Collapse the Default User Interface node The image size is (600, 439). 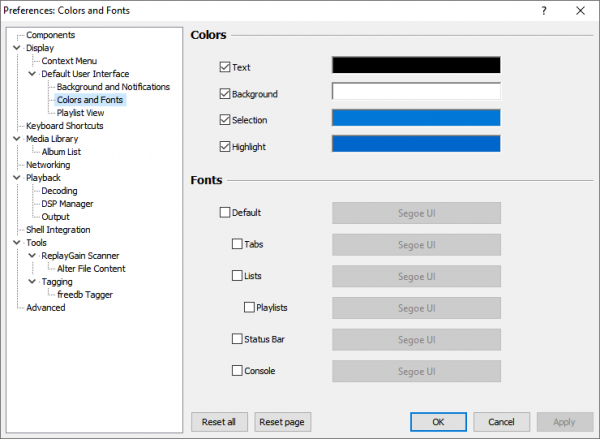[32, 74]
